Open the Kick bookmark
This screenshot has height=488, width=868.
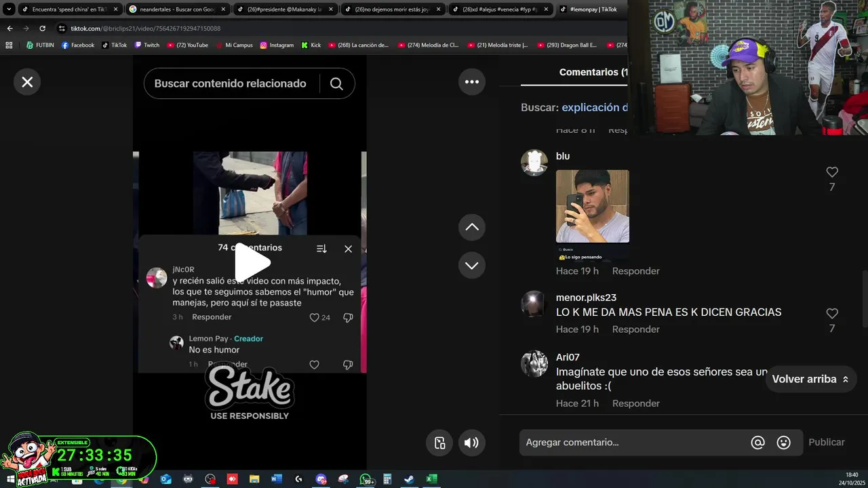[311, 45]
